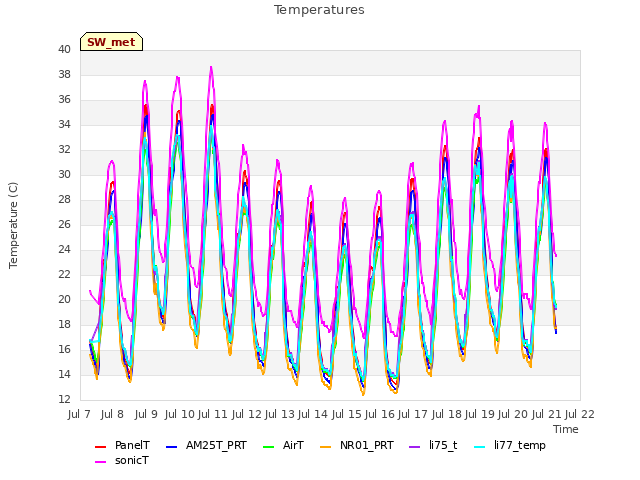Click the orange NR01_PRT legend swatch
Screen dimensions: 640x480
point(325,447)
